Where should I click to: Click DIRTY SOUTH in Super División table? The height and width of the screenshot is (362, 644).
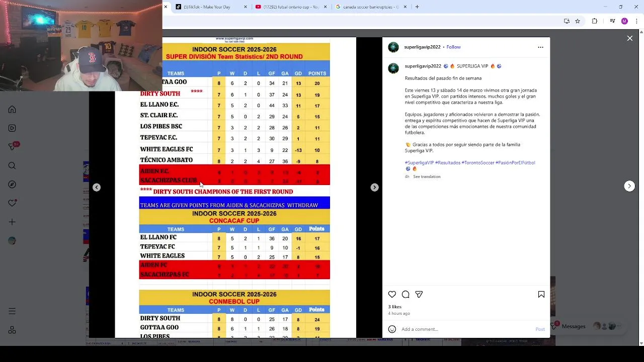160,94
